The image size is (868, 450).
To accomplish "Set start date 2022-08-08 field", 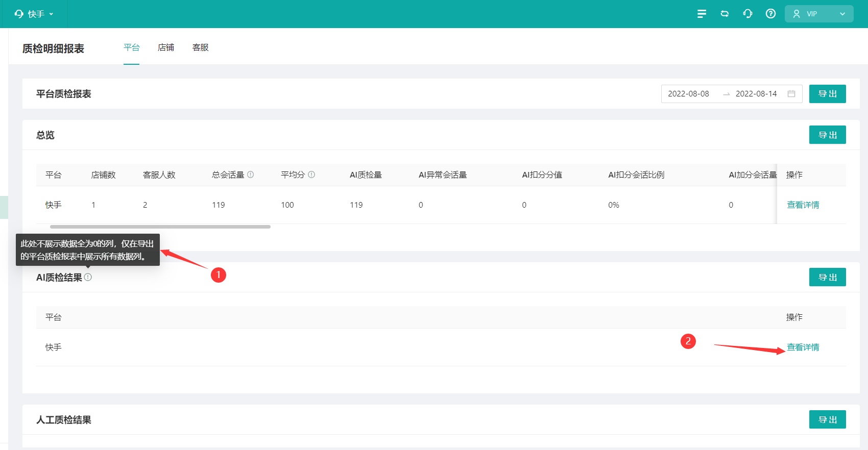I will click(688, 94).
